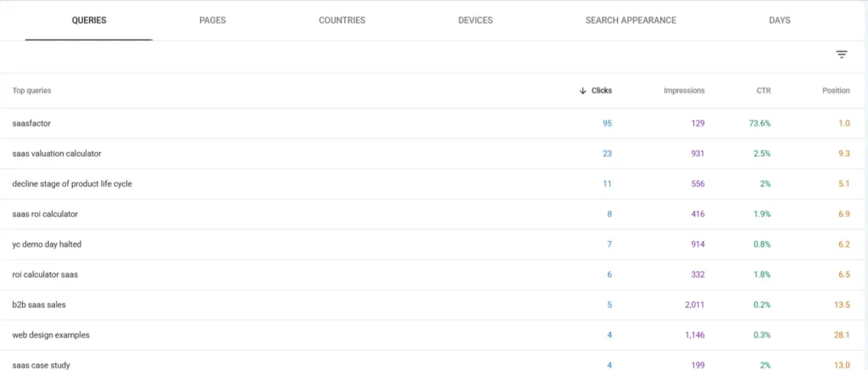Click the 129 impressions value
This screenshot has height=370, width=868.
[x=698, y=124]
